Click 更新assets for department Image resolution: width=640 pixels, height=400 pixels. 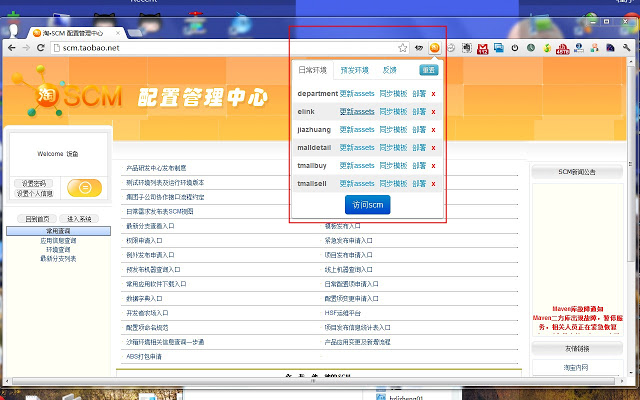tap(357, 93)
